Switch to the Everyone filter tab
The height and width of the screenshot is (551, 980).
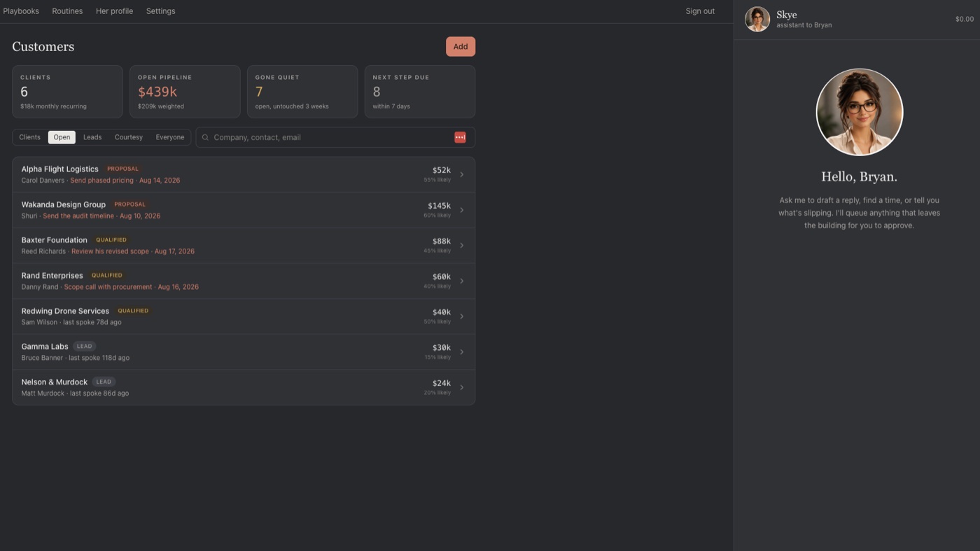tap(170, 137)
